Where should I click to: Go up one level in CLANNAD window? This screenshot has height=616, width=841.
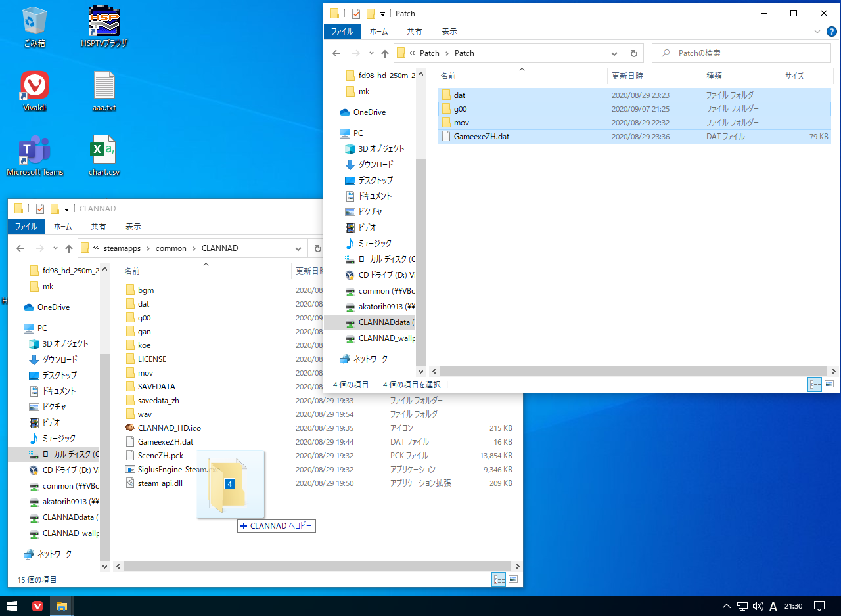pyautogui.click(x=69, y=248)
